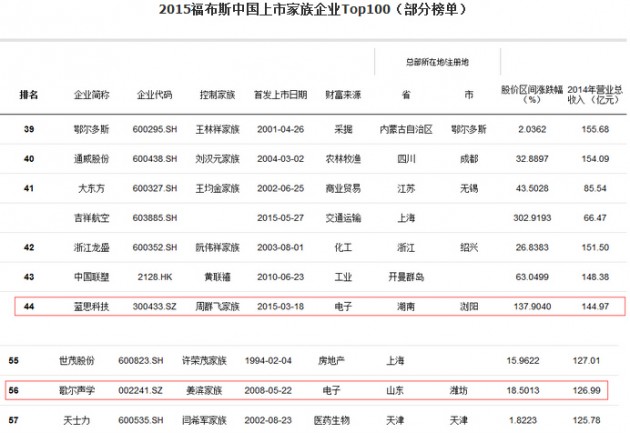Viewport: 630px width, 433px height.
Task: Select company name 通威股份
Action: pyautogui.click(x=92, y=159)
